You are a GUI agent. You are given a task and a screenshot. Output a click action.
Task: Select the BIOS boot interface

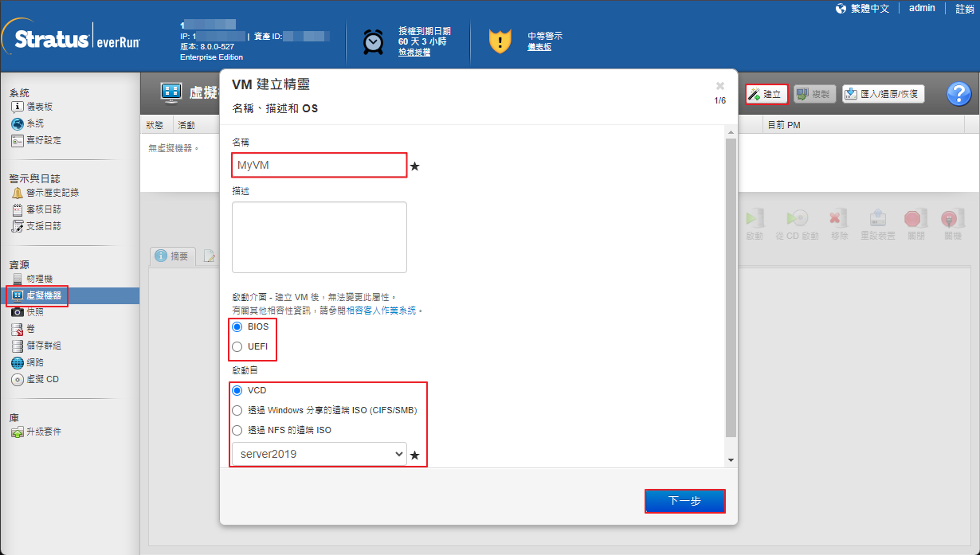click(237, 326)
